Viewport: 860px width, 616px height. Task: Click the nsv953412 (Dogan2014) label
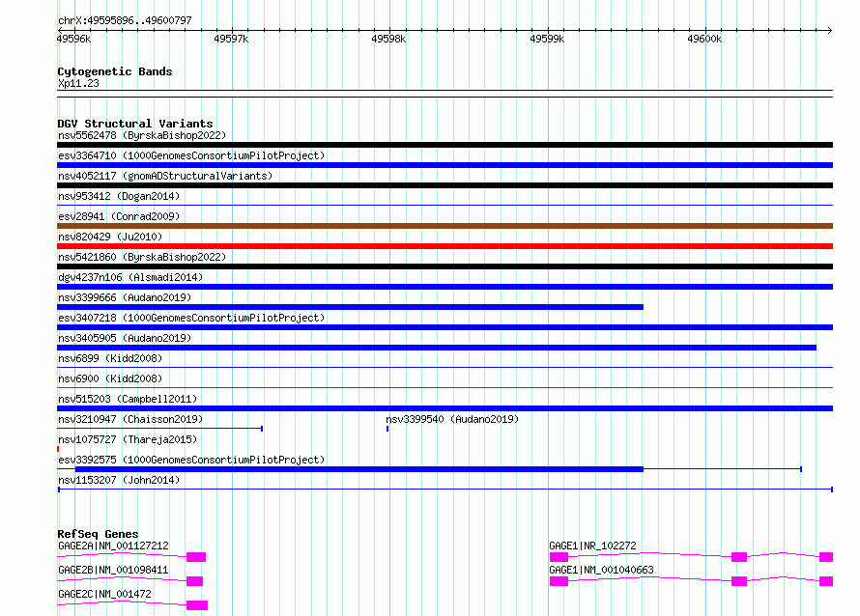tap(119, 196)
